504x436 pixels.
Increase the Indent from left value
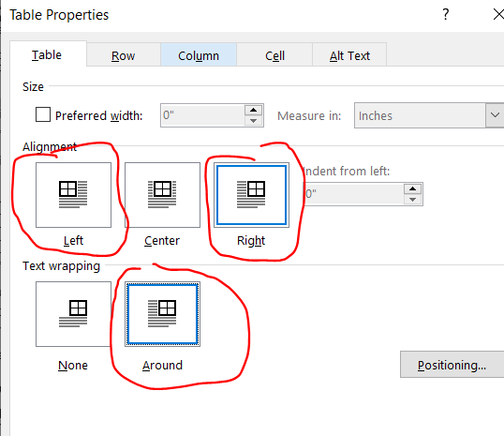(412, 188)
